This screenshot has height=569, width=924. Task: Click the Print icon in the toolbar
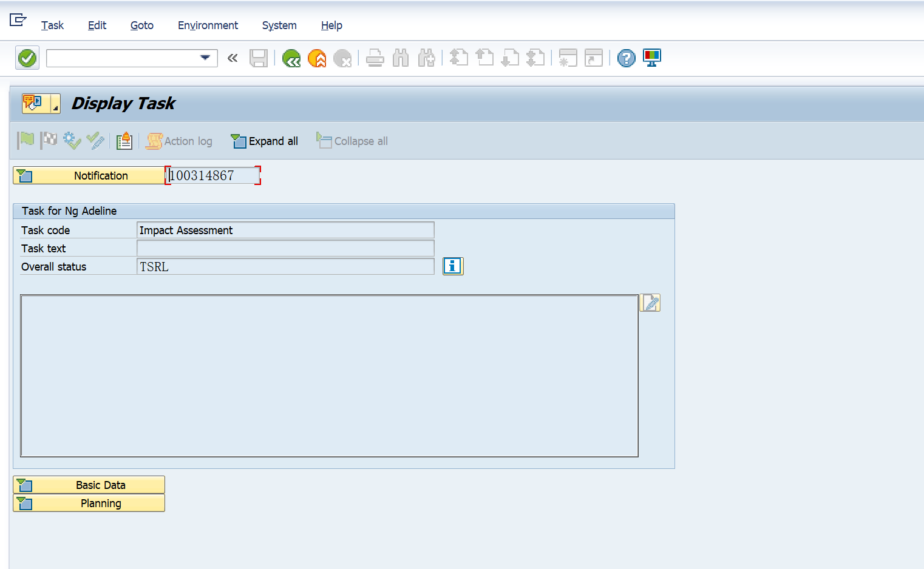click(375, 58)
